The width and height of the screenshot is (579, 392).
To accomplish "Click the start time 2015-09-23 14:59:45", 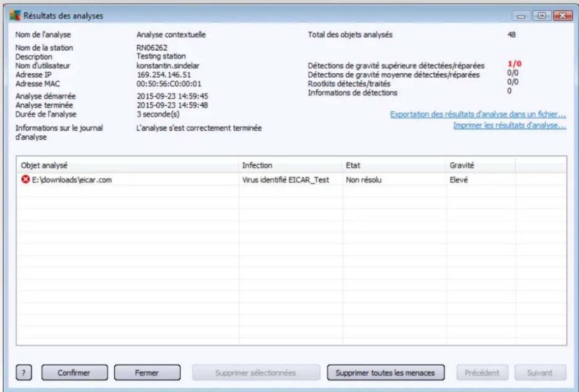I will pyautogui.click(x=171, y=96).
